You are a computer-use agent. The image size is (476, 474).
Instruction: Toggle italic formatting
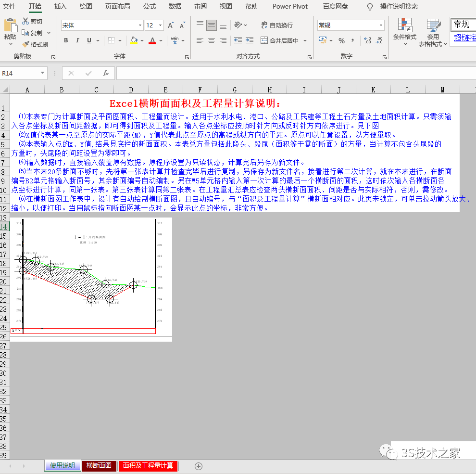pyautogui.click(x=77, y=40)
